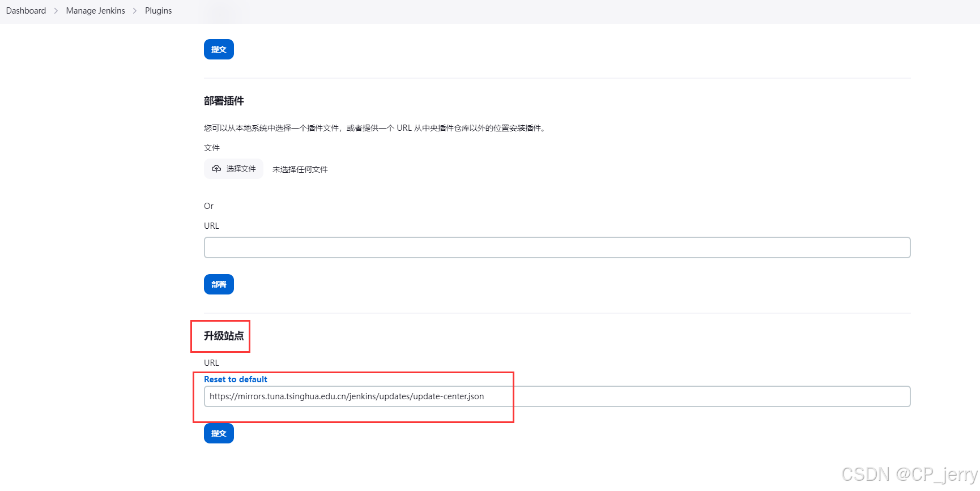Click the chevron after Manage Jenkins

click(x=135, y=11)
